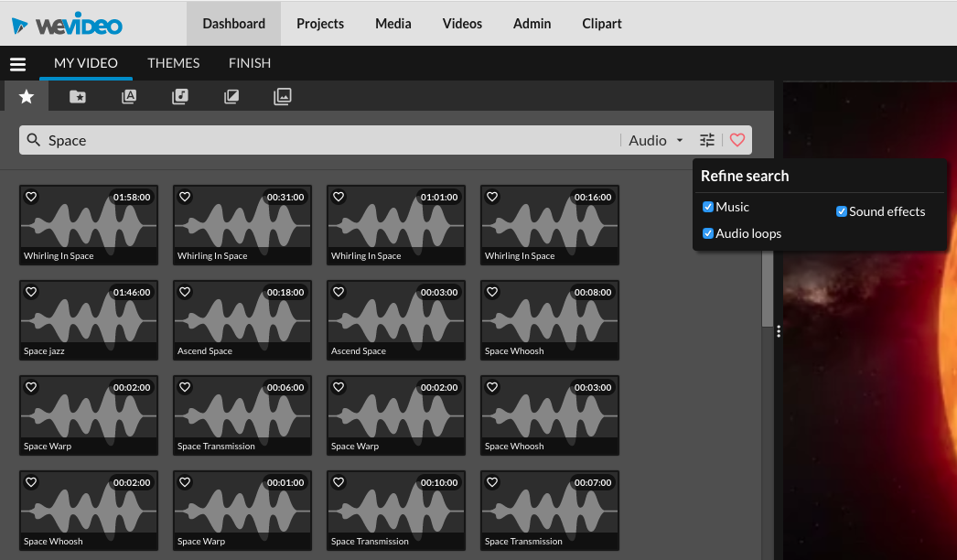Favorite the Space jazz clip
This screenshot has width=957, height=560.
pos(31,292)
